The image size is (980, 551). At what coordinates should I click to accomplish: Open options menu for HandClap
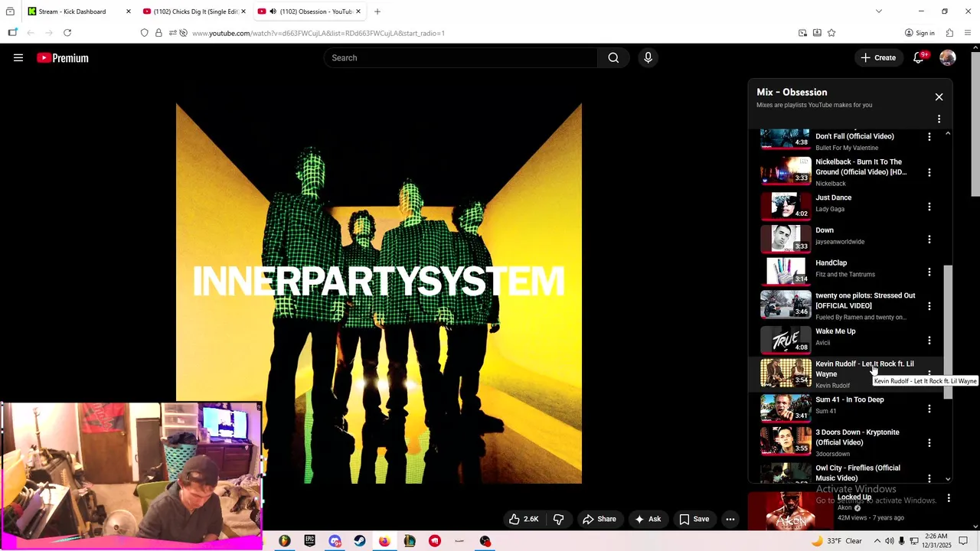point(929,272)
